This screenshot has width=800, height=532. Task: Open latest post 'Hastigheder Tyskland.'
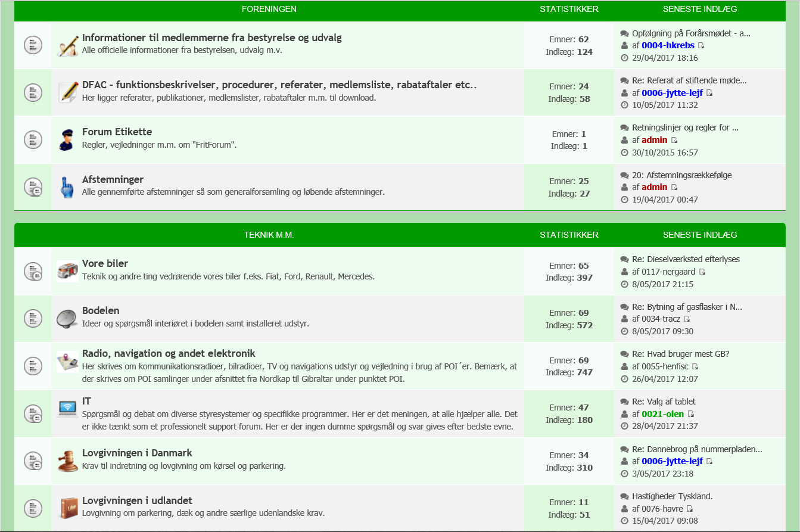tap(673, 496)
